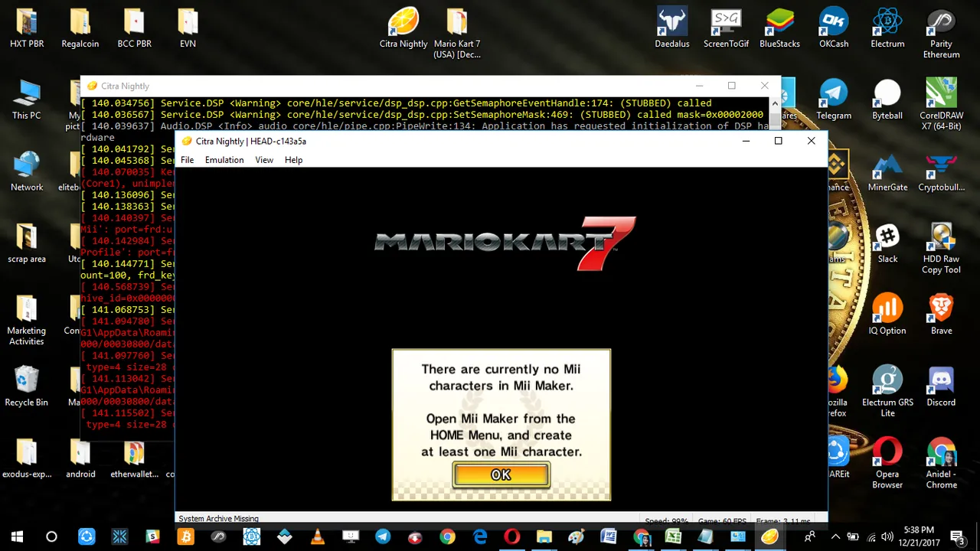Launch Cryptobull desktop shortcut

point(941,172)
